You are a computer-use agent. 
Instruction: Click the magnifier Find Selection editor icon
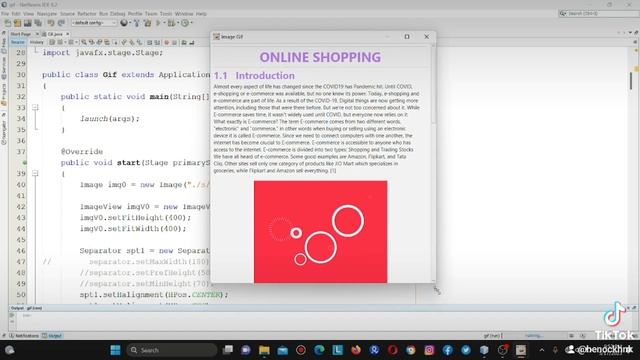pyautogui.click(x=84, y=42)
